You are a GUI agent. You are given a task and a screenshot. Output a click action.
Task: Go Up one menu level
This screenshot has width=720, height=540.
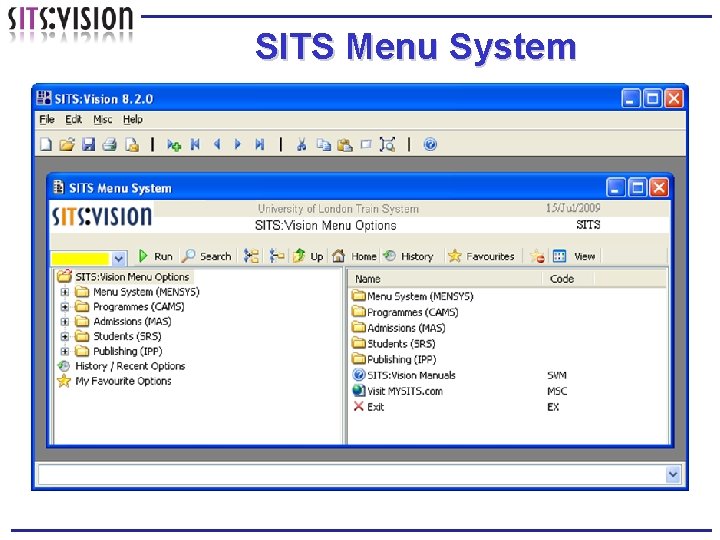tap(308, 256)
